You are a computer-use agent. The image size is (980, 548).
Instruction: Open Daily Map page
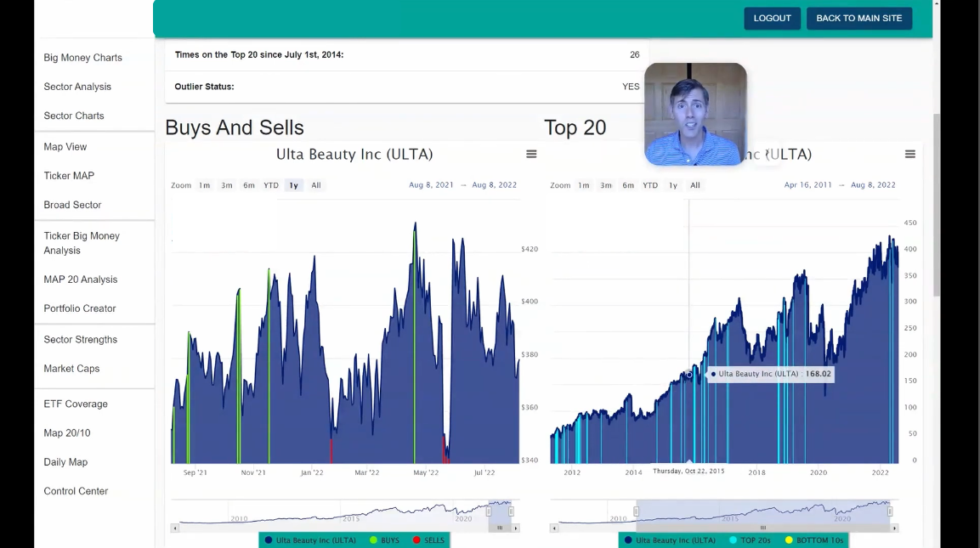click(x=65, y=462)
